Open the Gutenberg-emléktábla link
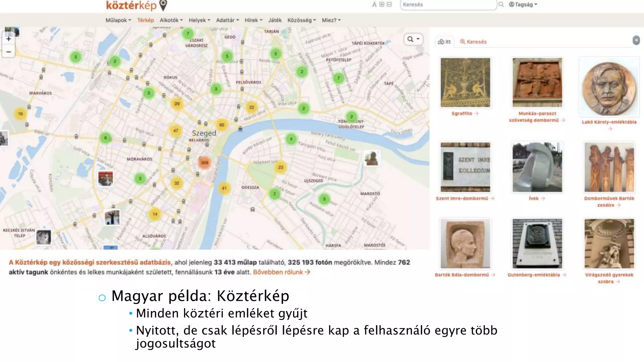 point(537,275)
